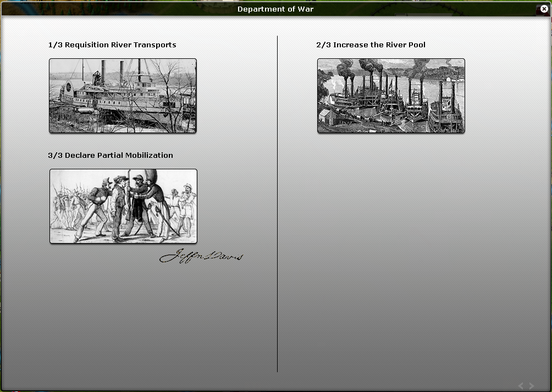Pick the Declare Partial Mobilization drawing

[x=123, y=206]
